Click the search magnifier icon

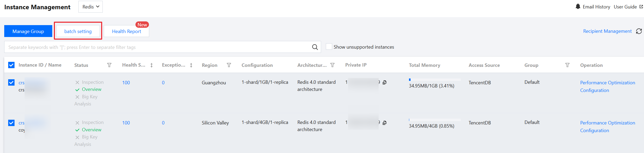tap(315, 47)
